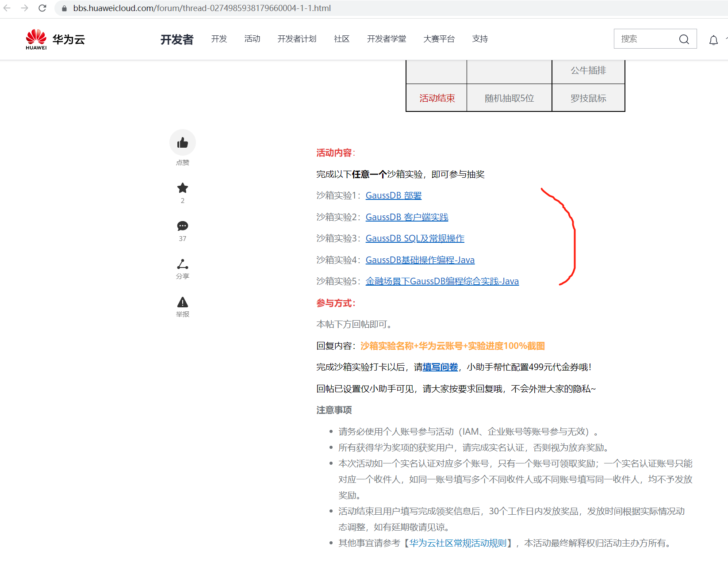This screenshot has height=570, width=728.
Task: Click the 活动内容 heading
Action: 336,153
